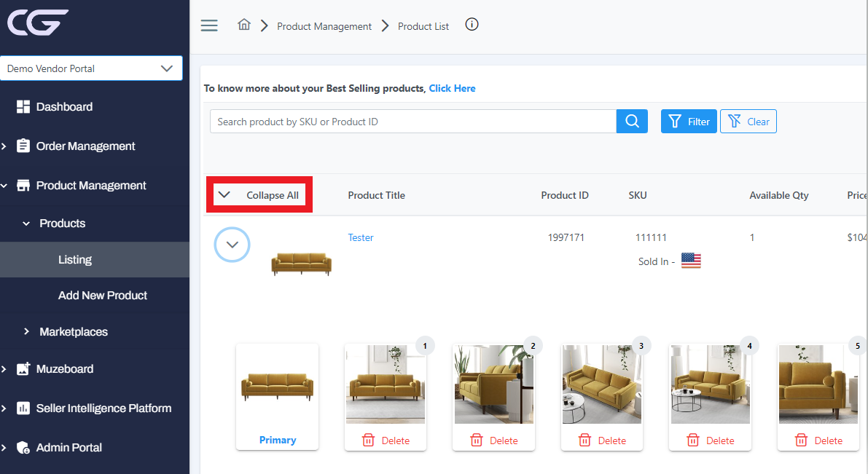Click the Product ID column header

(565, 195)
